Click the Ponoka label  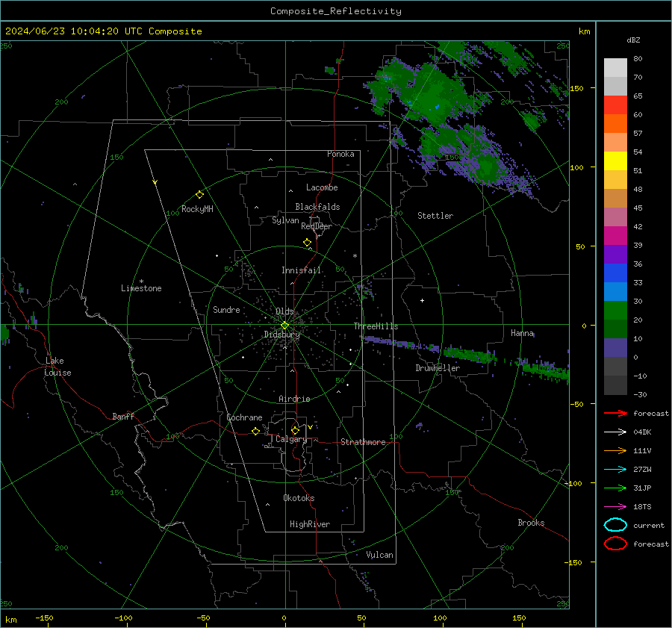coord(340,154)
